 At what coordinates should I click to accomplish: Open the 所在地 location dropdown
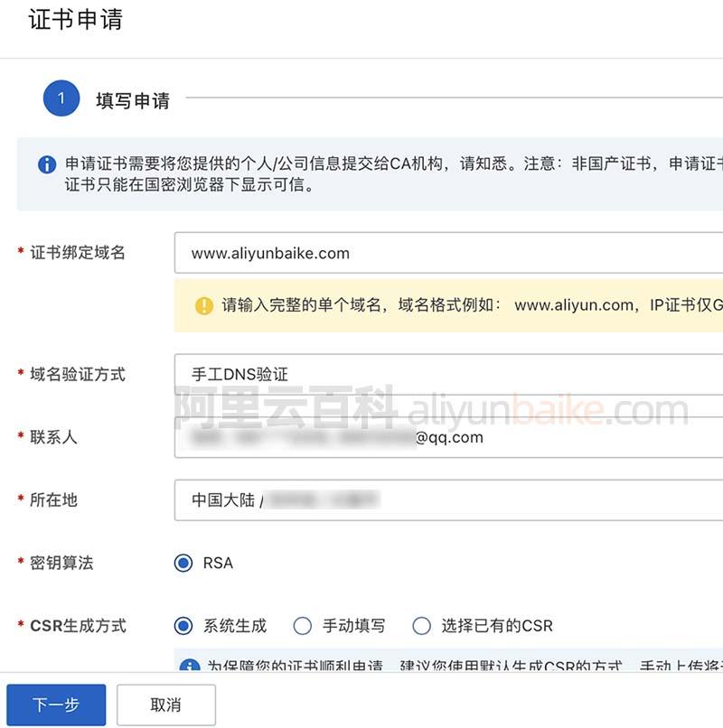(448, 499)
